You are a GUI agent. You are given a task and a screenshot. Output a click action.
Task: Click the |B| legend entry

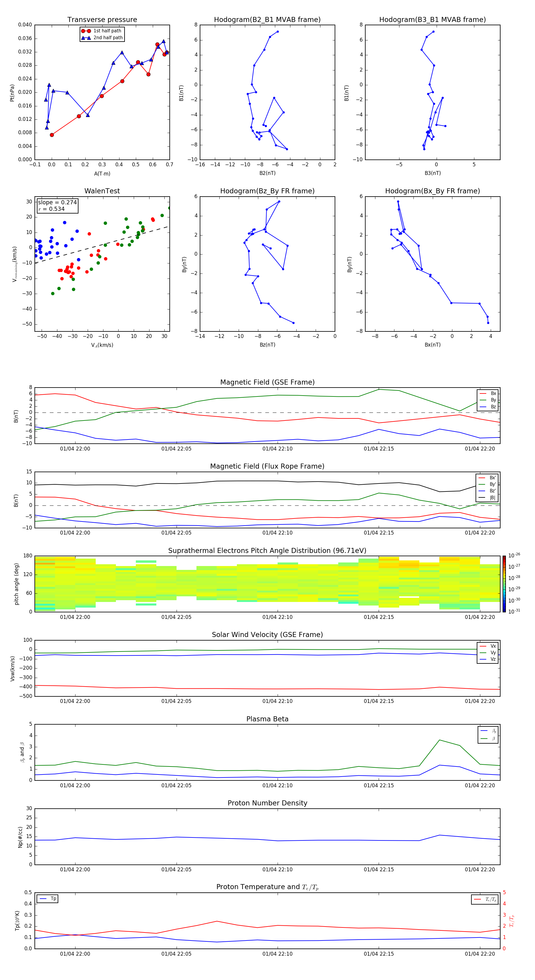(487, 498)
